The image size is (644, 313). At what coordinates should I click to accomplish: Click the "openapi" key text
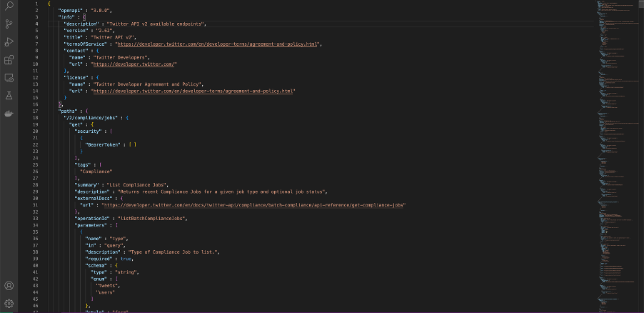(71, 10)
